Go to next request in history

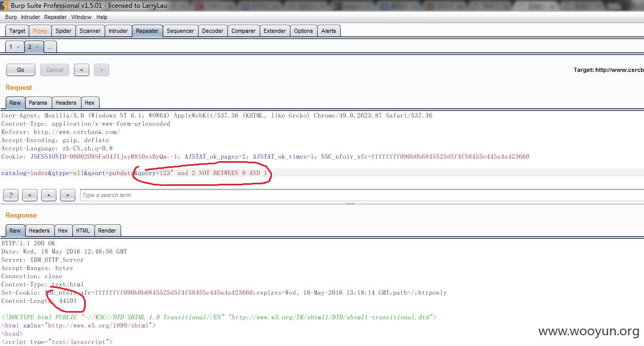point(102,70)
